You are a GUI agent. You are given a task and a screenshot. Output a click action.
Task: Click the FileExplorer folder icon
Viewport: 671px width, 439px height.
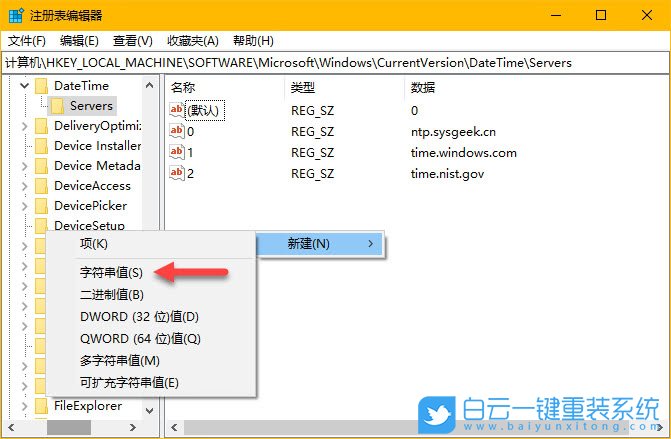point(42,406)
